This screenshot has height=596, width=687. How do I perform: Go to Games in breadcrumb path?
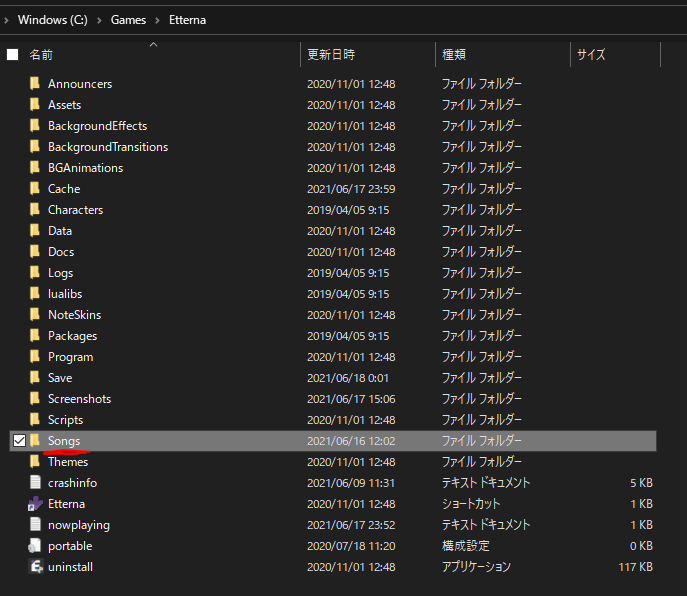pos(128,20)
